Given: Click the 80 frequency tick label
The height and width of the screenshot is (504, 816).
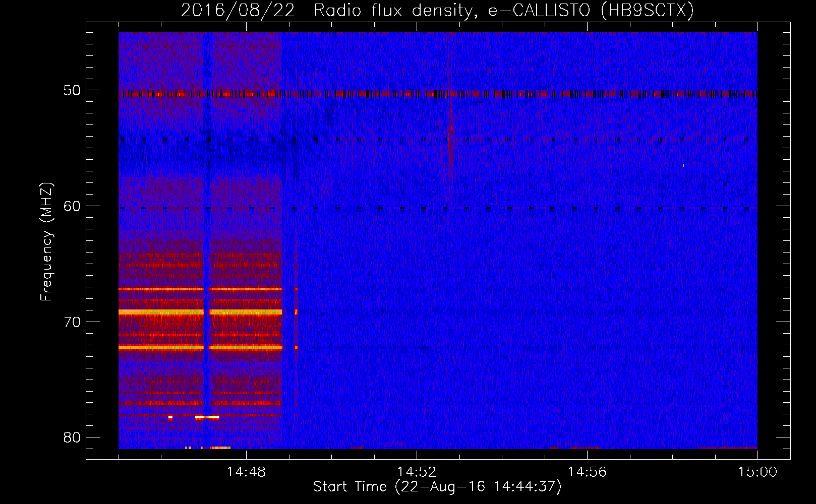Looking at the screenshot, I should coord(72,437).
